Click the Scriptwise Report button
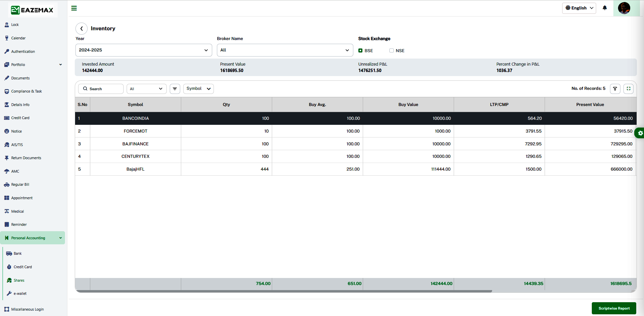The width and height of the screenshot is (644, 316). tap(614, 308)
